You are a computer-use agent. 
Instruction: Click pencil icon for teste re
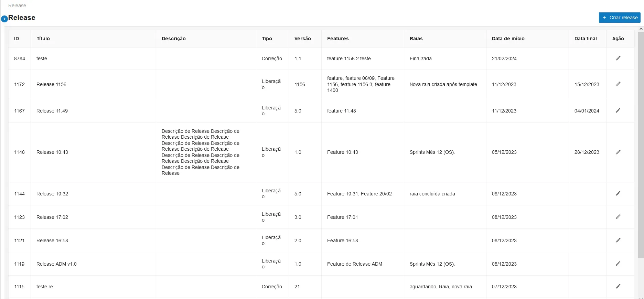618,286
